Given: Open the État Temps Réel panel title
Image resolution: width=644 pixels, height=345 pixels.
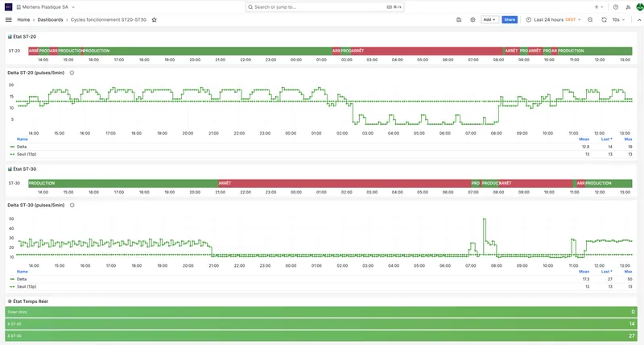Looking at the screenshot, I should 31,301.
